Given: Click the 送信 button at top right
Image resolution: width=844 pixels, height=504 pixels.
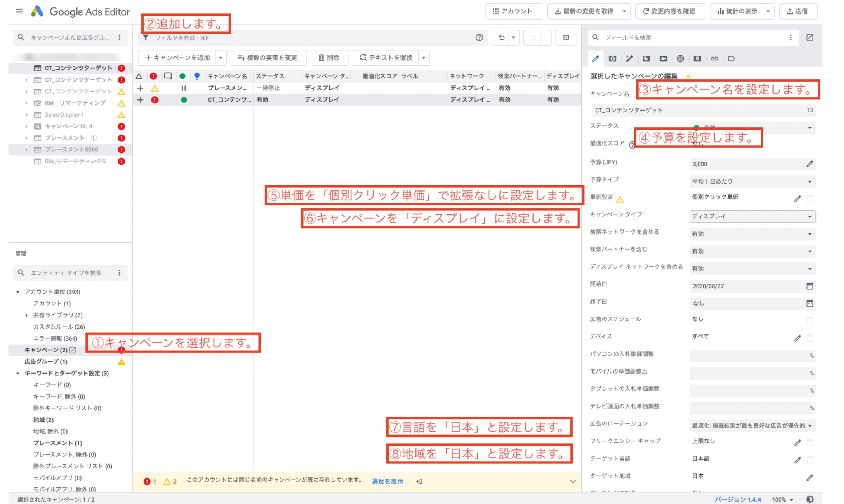Looking at the screenshot, I should (798, 11).
